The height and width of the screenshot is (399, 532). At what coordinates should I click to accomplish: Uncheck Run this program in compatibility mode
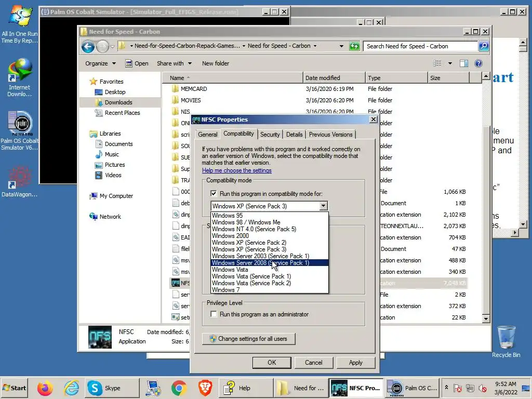[214, 194]
